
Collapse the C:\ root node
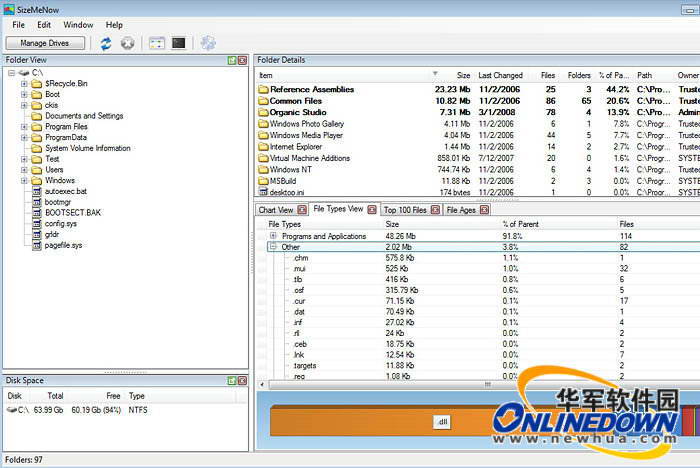(12, 73)
